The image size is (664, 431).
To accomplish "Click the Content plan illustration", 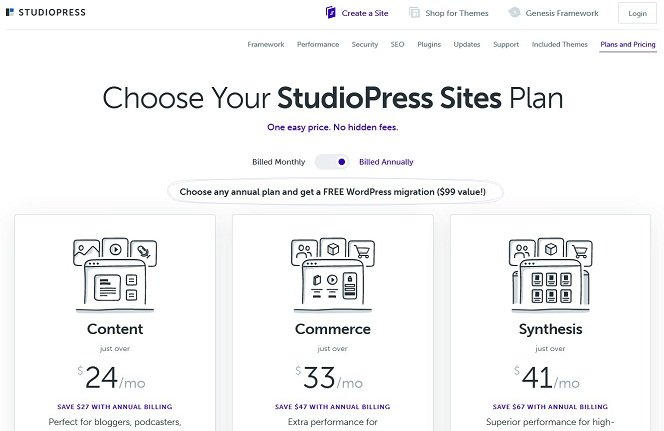I will (x=115, y=274).
